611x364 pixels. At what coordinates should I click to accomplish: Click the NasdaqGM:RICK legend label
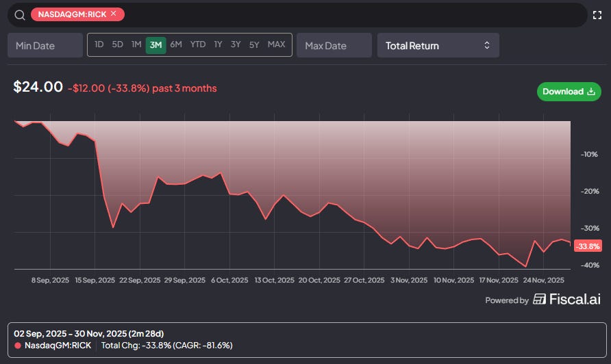[x=58, y=346]
